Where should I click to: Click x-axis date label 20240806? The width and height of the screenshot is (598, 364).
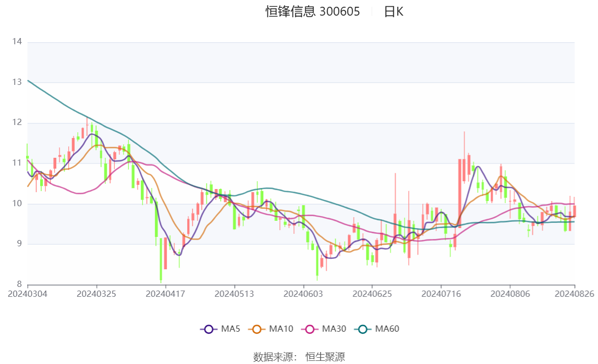(x=510, y=294)
